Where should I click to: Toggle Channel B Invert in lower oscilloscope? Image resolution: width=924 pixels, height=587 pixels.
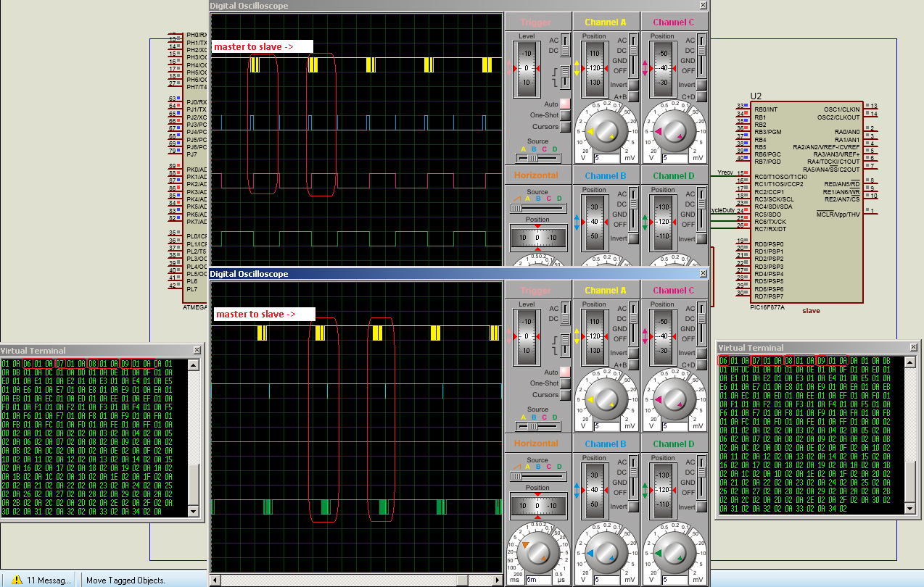coord(633,507)
